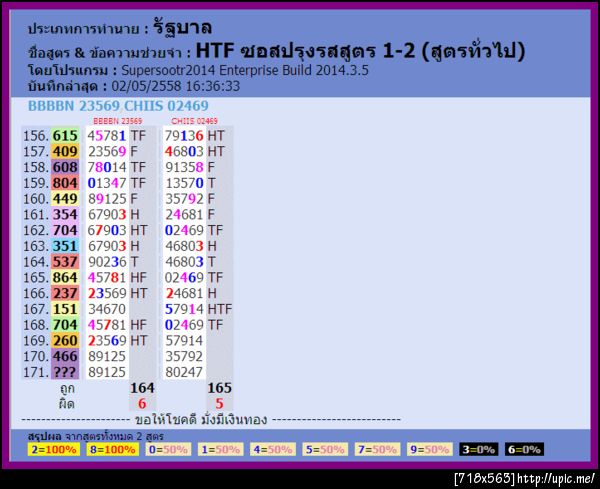Click result 864 in row 165
600x489 pixels.
[65, 277]
